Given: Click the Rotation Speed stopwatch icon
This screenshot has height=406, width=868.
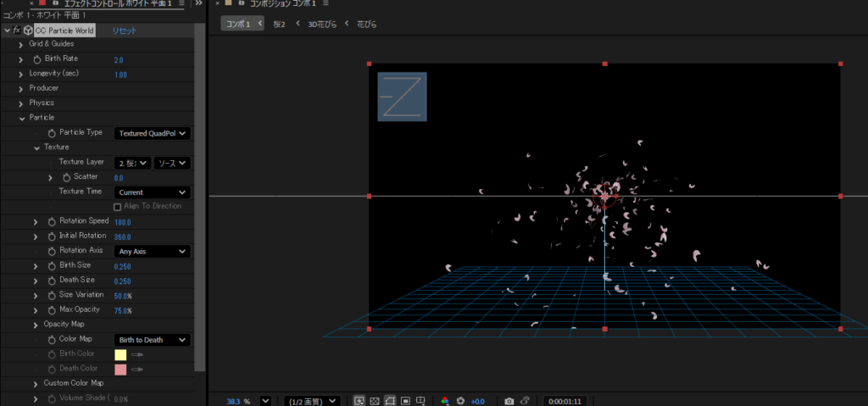Looking at the screenshot, I should (52, 222).
